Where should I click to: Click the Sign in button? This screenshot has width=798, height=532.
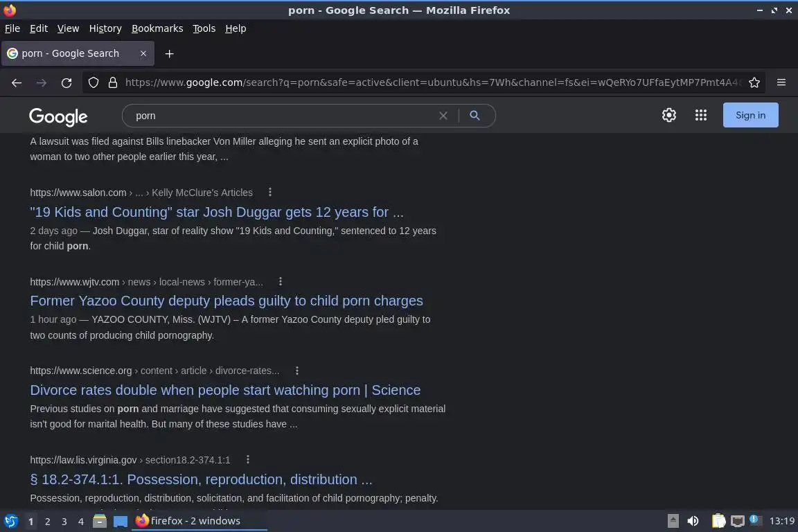pos(751,115)
